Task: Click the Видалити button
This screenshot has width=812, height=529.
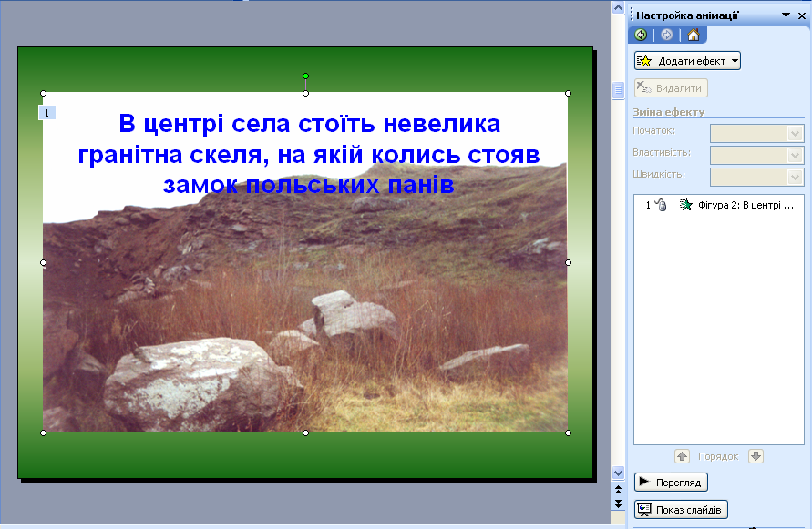Action: click(671, 88)
